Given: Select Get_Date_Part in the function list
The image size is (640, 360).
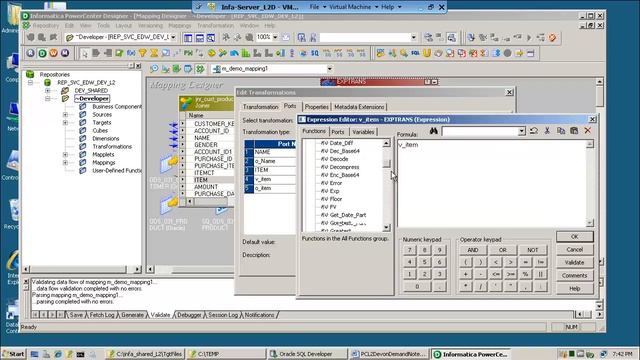Looking at the screenshot, I should 347,215.
